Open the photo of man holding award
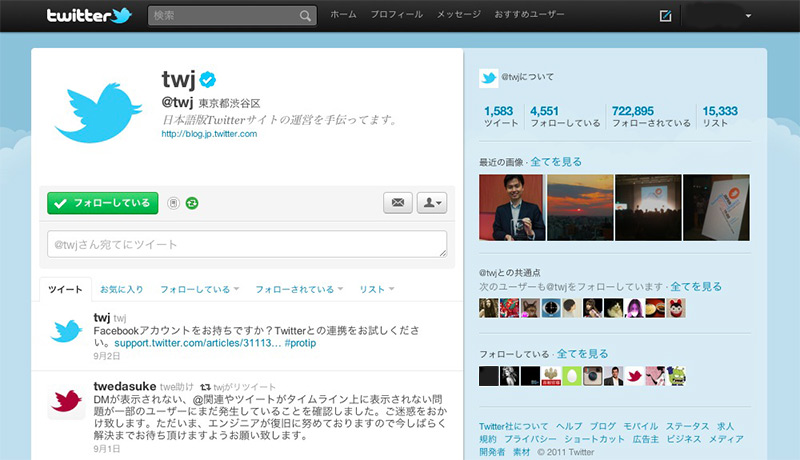The image size is (800, 460). click(512, 208)
